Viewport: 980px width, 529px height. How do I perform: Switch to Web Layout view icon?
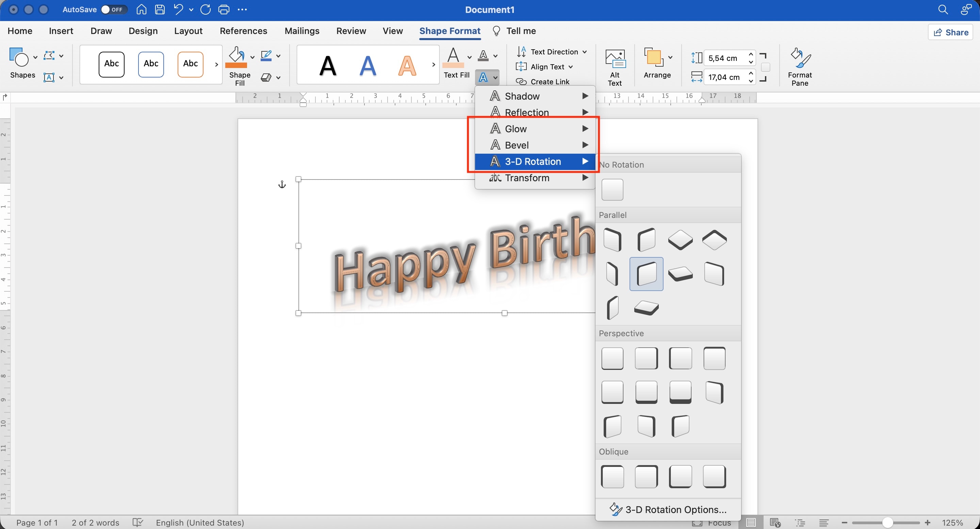pyautogui.click(x=775, y=523)
